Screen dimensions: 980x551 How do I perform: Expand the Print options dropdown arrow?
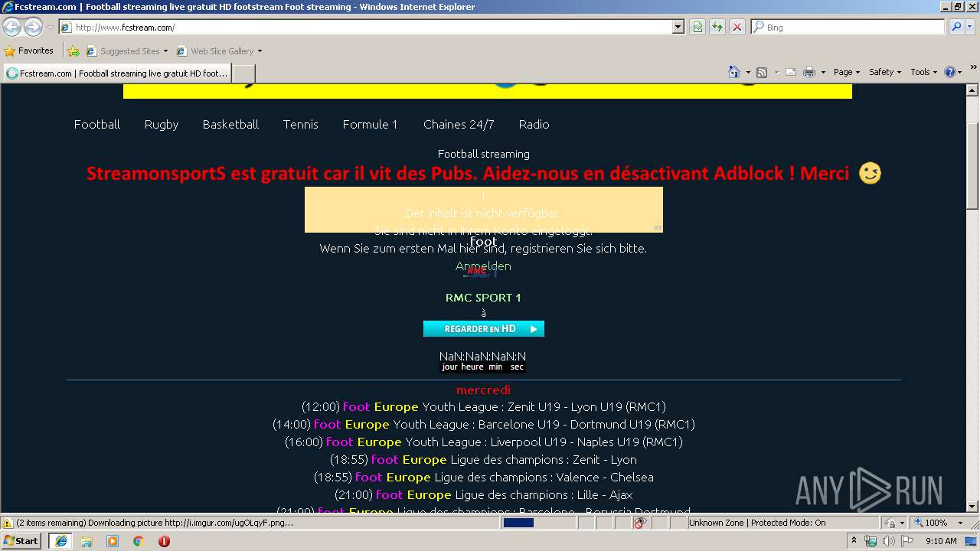tap(823, 72)
